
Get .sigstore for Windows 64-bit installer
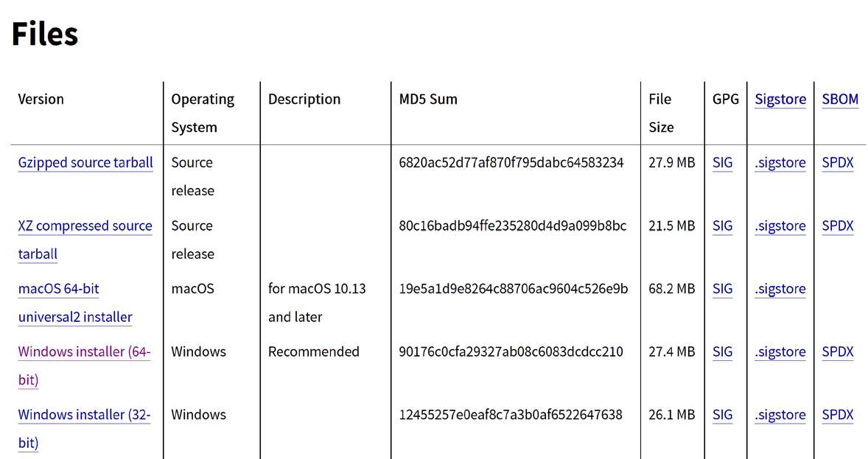780,352
